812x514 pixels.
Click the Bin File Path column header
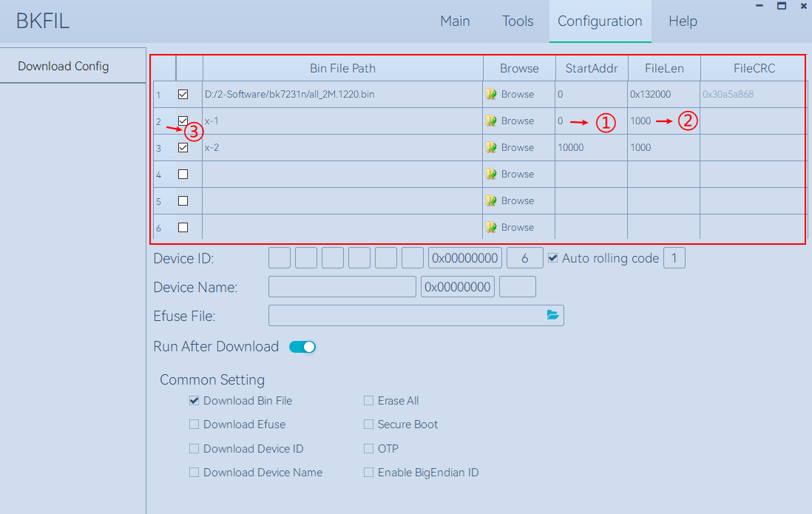[342, 68]
